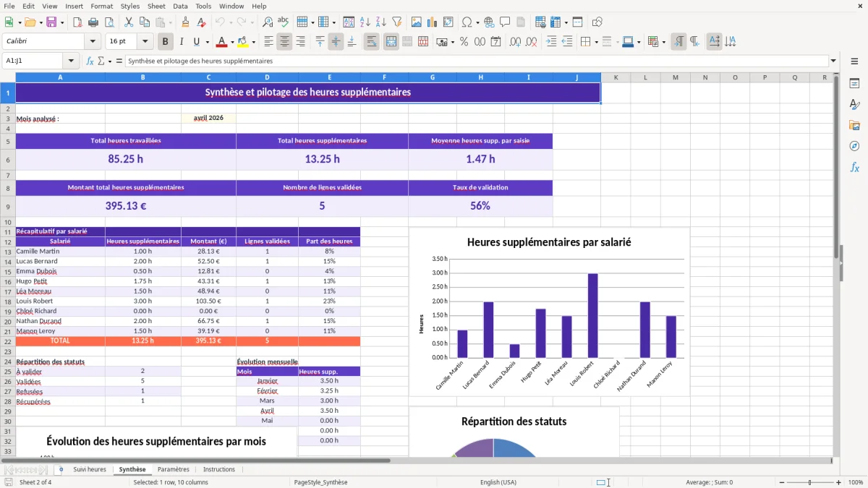Viewport: 868px width, 488px height.
Task: Open Find & Replace icon
Action: click(x=268, y=22)
